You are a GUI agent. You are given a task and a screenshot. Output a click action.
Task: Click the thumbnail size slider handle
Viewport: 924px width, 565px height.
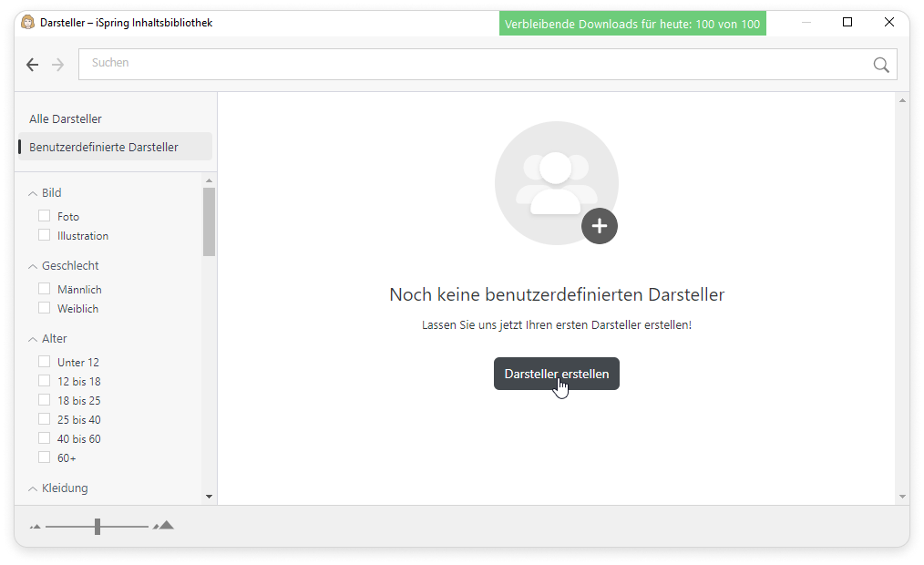click(98, 526)
